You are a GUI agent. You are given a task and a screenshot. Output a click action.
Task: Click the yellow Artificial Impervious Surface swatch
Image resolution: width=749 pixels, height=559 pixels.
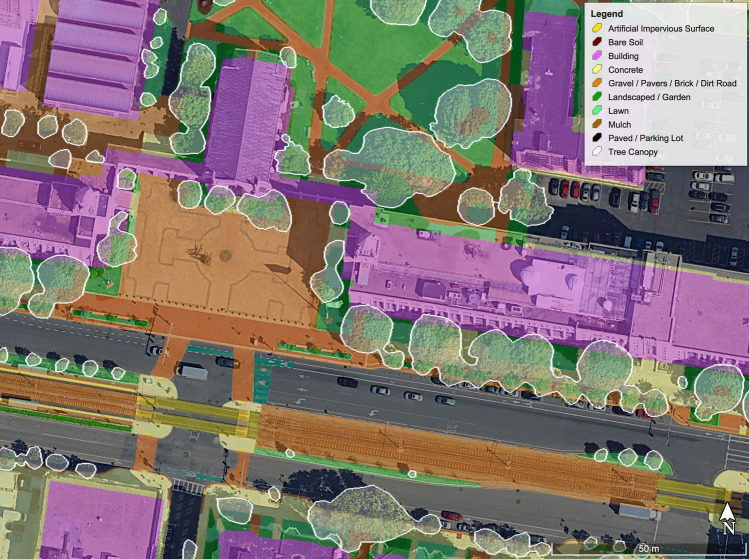coord(597,28)
